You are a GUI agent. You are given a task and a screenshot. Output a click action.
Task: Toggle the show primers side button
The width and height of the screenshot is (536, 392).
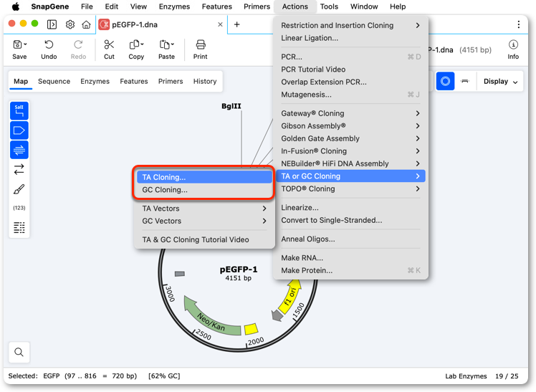19,150
